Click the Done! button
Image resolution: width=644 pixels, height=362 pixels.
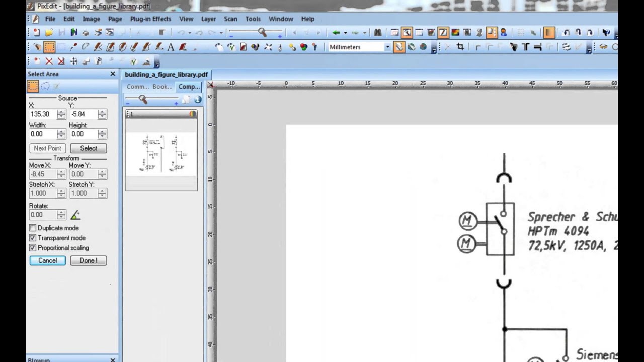(x=89, y=260)
